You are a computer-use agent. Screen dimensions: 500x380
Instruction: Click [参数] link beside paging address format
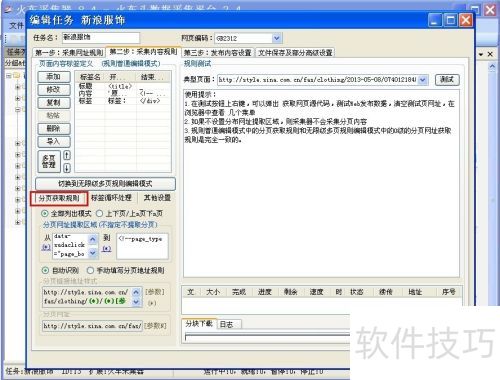155,292
